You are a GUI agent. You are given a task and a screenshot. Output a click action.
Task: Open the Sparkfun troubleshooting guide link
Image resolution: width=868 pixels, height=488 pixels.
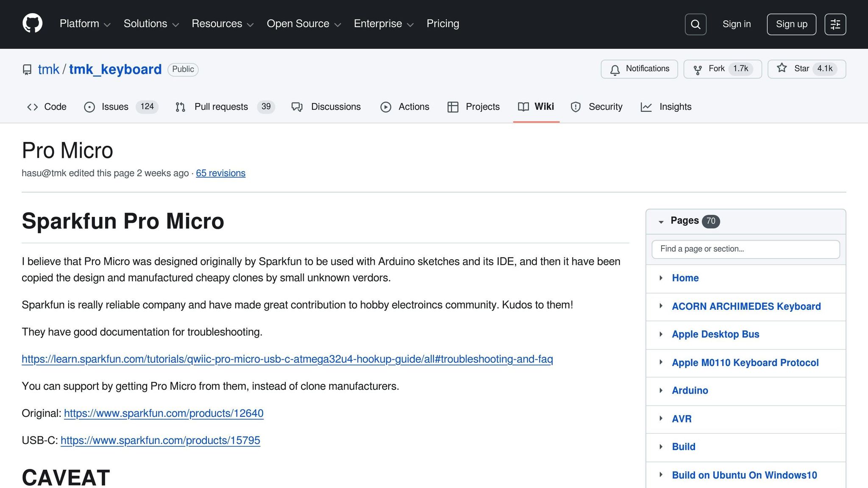click(x=287, y=359)
